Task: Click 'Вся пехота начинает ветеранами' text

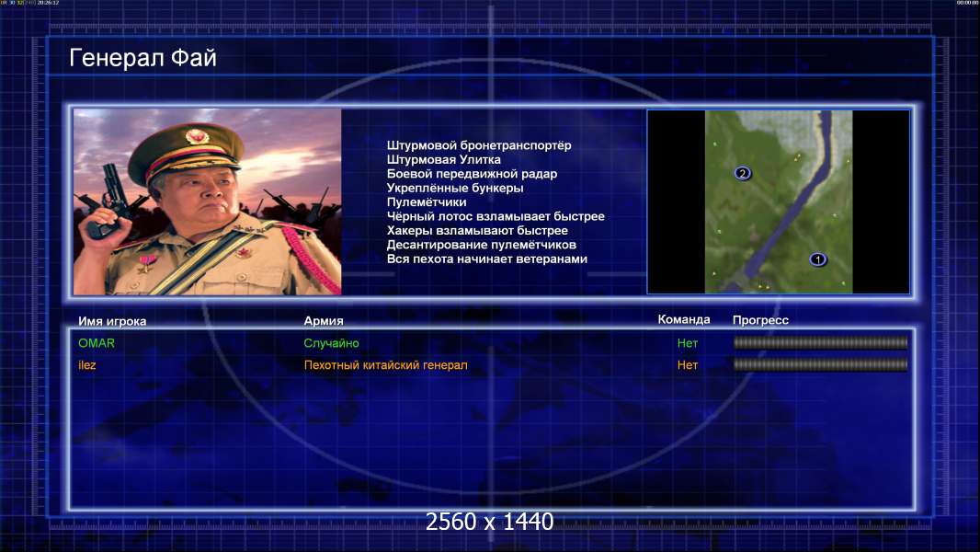Action: pos(487,259)
